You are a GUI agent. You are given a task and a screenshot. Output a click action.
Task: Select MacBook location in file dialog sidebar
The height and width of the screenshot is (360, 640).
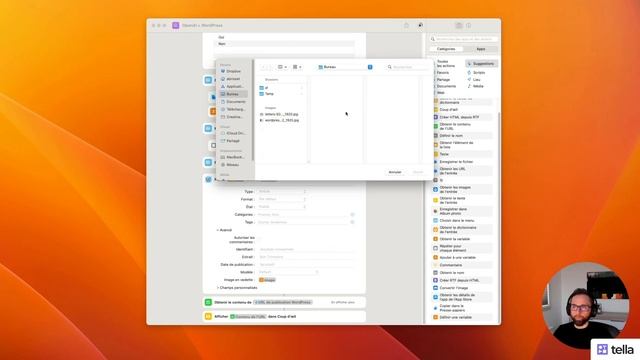[x=233, y=157]
